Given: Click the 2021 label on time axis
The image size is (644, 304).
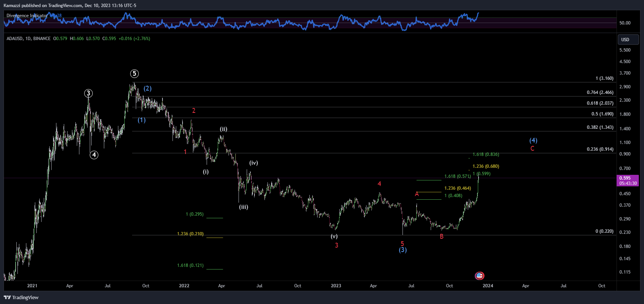Looking at the screenshot, I should [32, 286].
